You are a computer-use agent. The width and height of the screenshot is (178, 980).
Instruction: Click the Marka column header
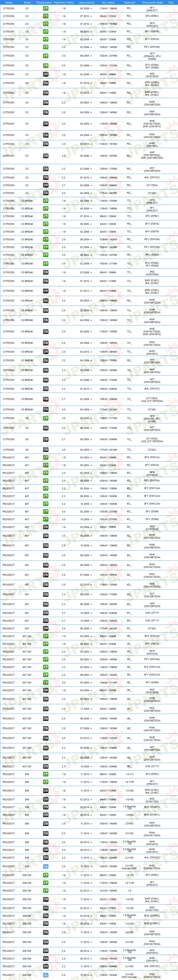click(x=9, y=2)
